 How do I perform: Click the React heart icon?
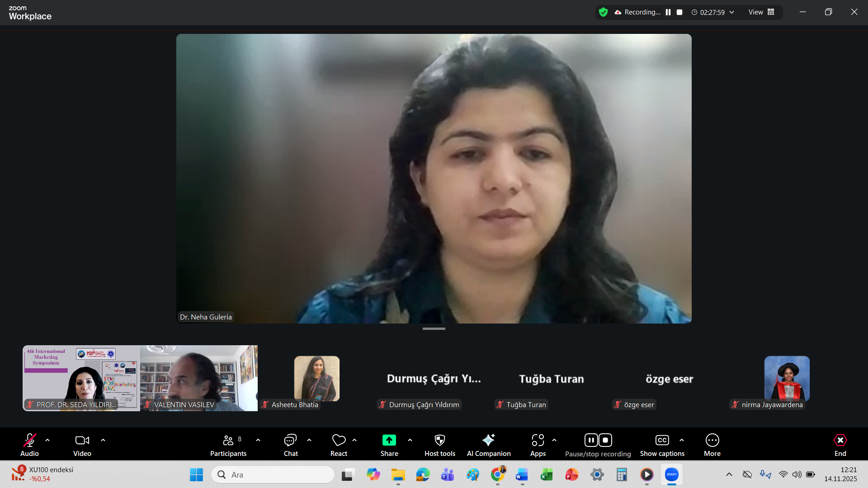(x=339, y=440)
